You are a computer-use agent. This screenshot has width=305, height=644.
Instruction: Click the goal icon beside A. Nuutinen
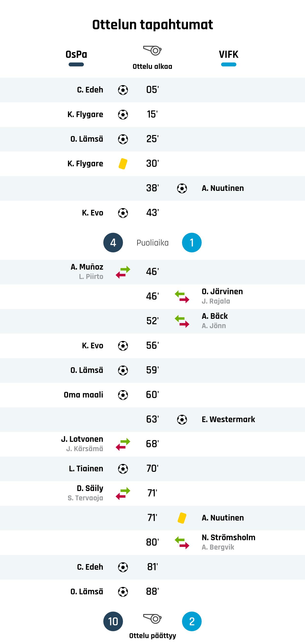(182, 188)
